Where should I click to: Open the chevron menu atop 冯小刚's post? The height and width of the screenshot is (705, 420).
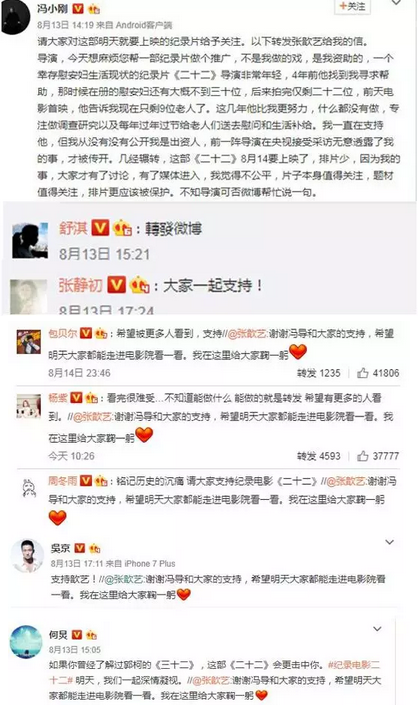[x=396, y=3]
